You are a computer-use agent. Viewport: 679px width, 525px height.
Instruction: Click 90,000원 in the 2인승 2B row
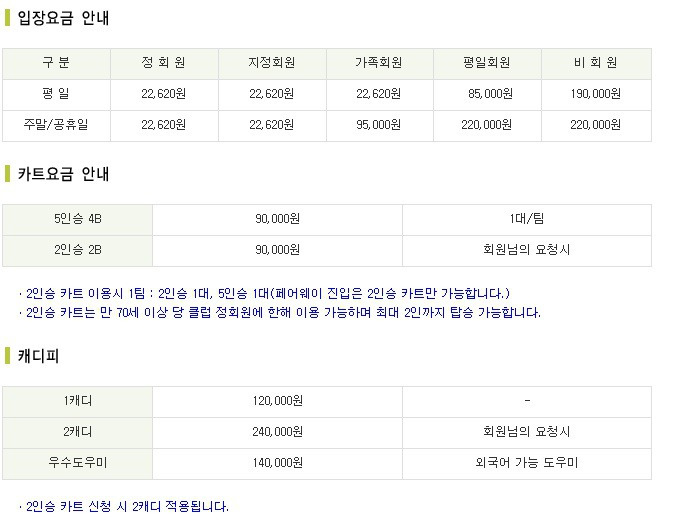278,250
